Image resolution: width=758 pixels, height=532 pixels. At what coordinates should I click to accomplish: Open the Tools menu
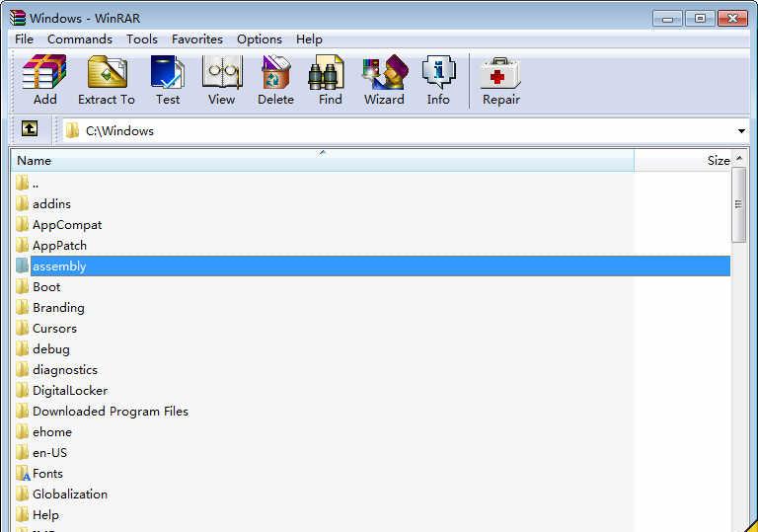point(142,39)
